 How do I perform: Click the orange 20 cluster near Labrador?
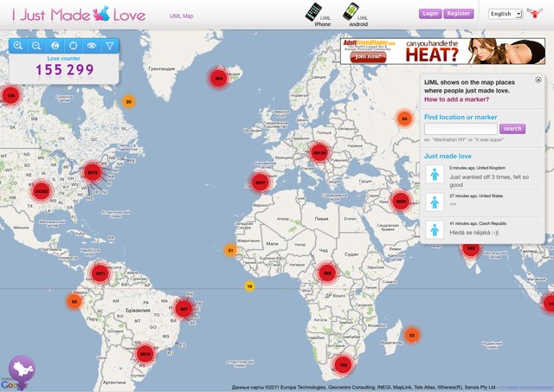click(129, 101)
